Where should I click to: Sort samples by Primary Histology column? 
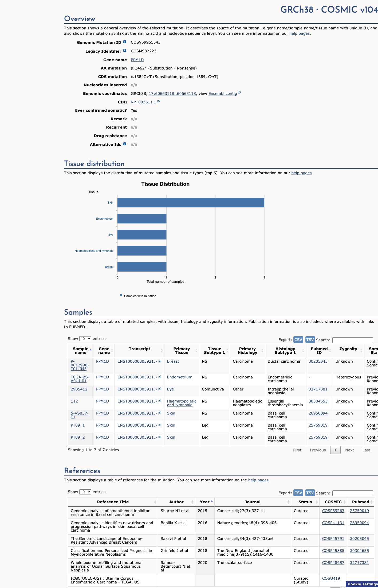247,351
